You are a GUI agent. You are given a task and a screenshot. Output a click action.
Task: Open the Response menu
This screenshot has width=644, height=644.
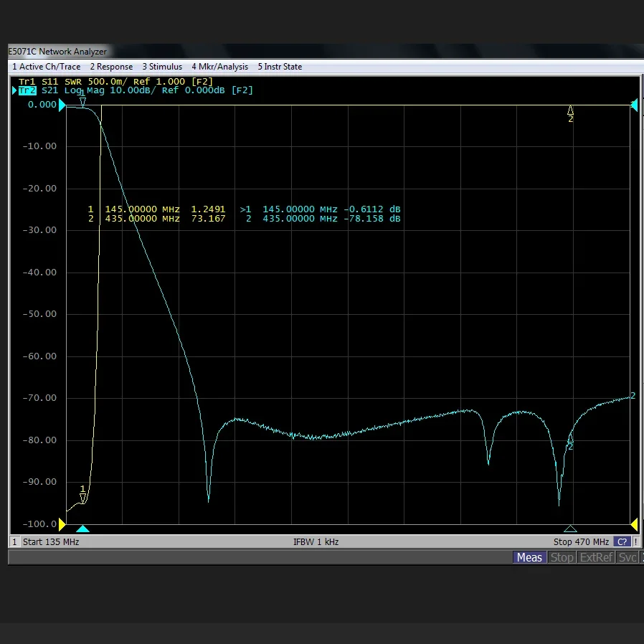tap(111, 67)
